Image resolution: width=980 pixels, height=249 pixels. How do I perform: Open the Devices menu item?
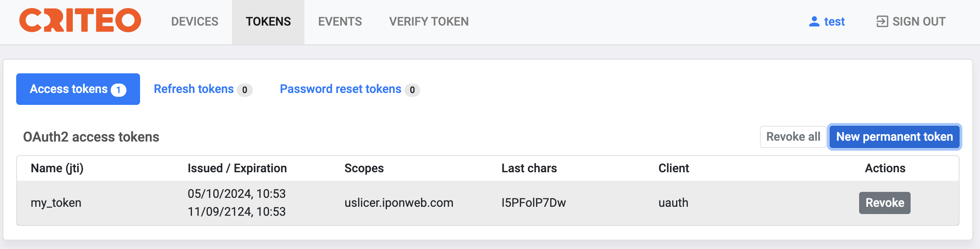195,21
